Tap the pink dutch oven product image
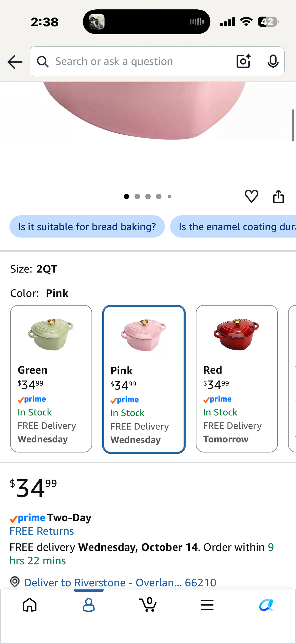This screenshot has height=644, width=296. (x=144, y=110)
